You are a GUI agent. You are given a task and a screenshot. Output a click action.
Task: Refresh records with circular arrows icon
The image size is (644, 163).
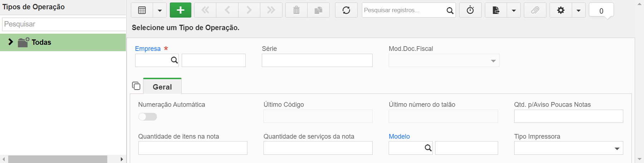coord(346,10)
